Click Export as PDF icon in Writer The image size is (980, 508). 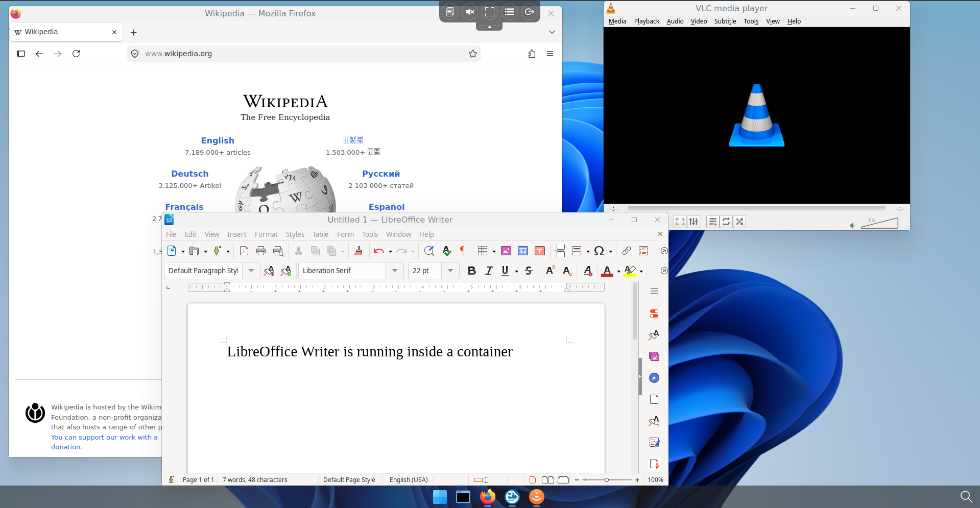[244, 251]
